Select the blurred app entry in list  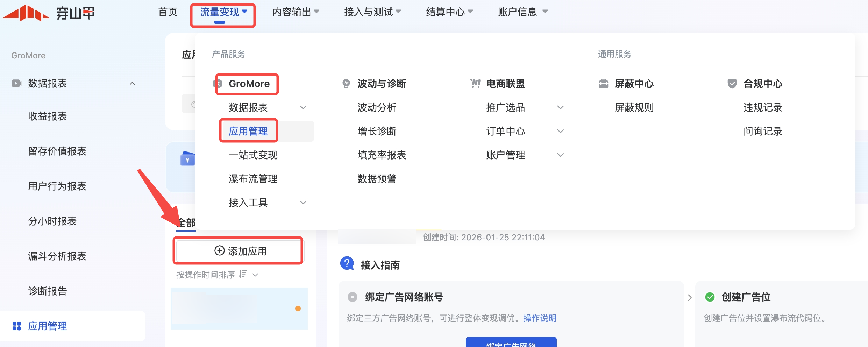(239, 309)
